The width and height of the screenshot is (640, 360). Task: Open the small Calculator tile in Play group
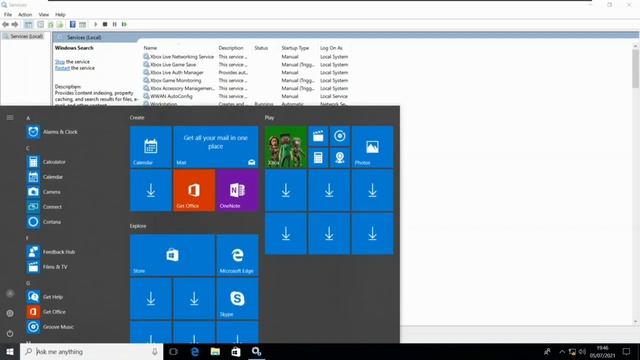point(318,158)
